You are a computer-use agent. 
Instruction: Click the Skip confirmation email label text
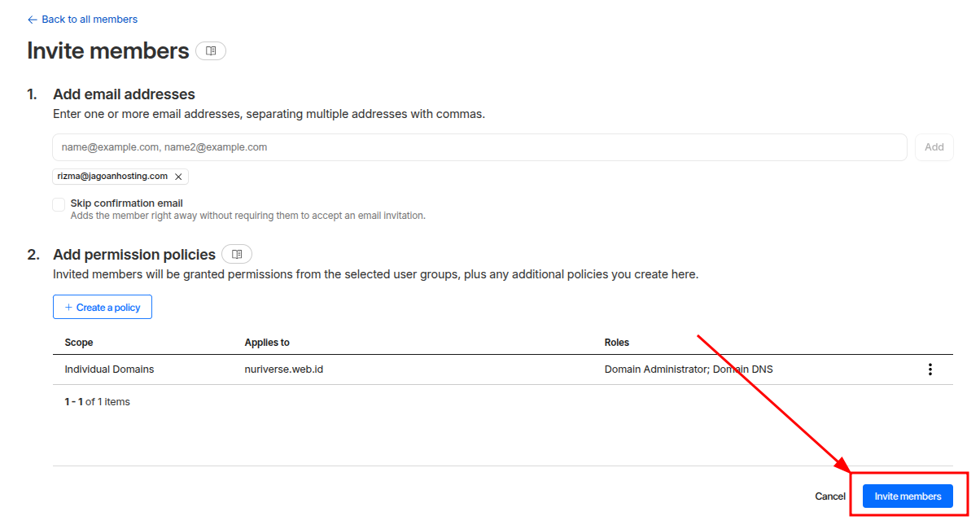(x=126, y=203)
